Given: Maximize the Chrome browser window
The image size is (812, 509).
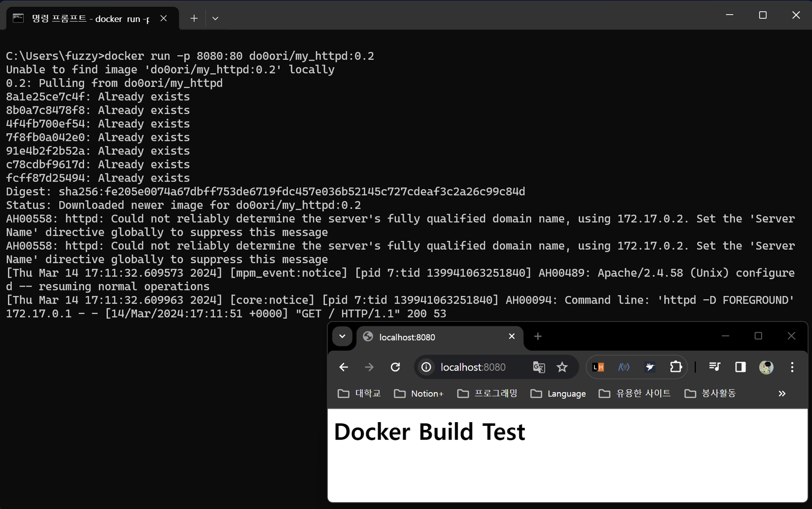Looking at the screenshot, I should coord(758,336).
